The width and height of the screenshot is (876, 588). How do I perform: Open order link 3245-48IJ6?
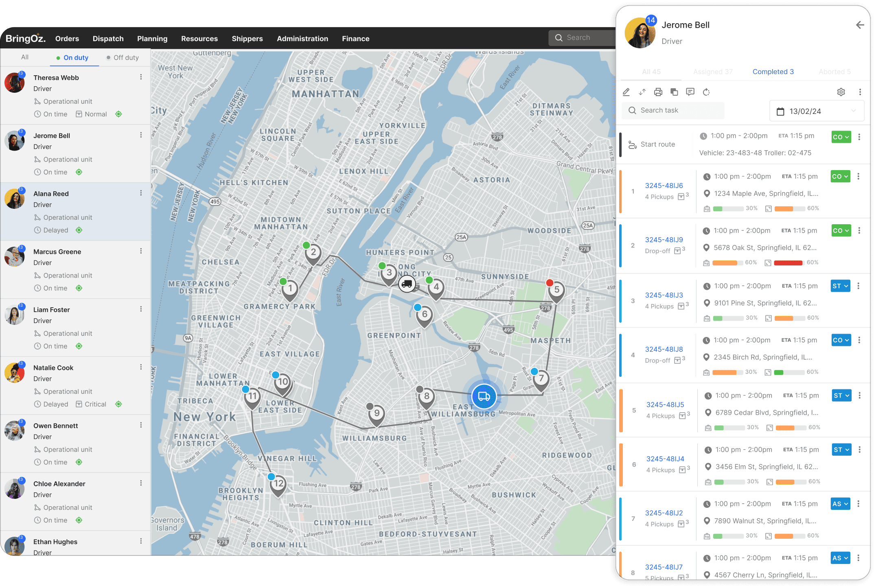click(664, 186)
